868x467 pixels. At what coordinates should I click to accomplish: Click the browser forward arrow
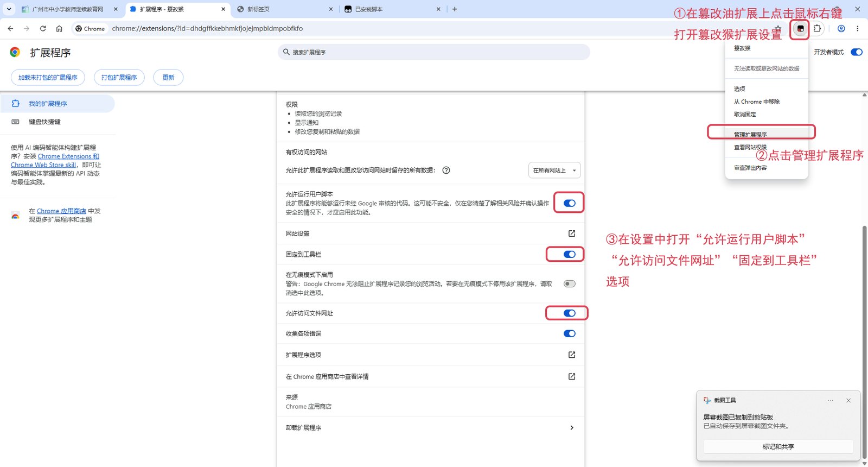[x=27, y=28]
